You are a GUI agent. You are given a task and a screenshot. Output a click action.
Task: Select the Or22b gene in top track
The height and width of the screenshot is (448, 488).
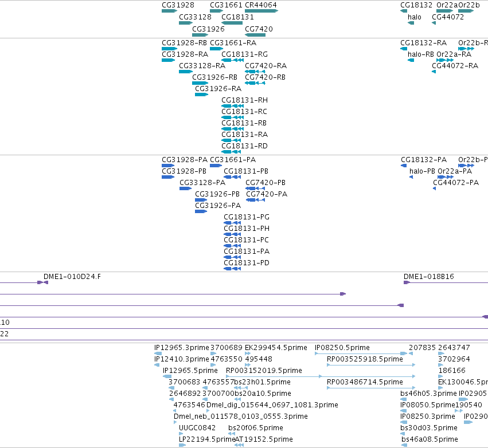[x=466, y=11]
